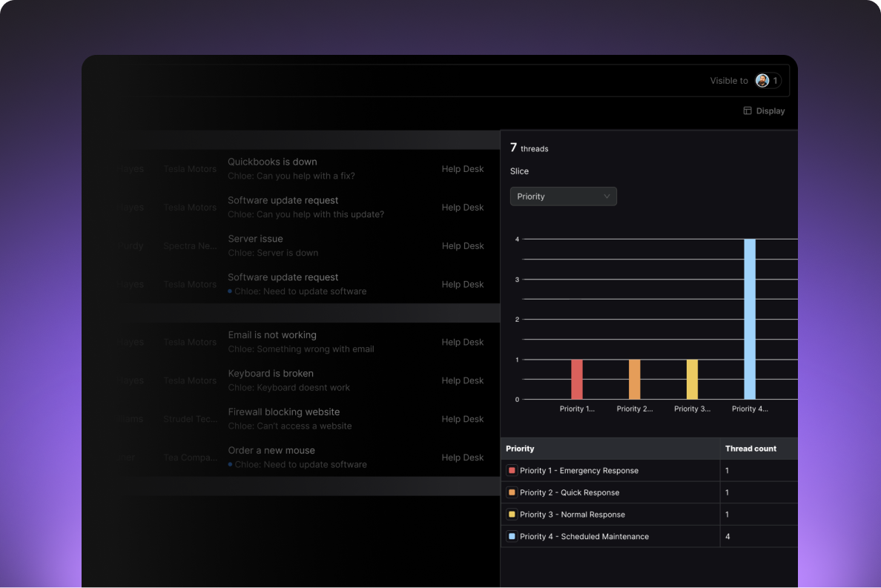Viewport: 881px width, 588px height.
Task: Click the orange swatch for Quick Response
Action: coord(512,492)
